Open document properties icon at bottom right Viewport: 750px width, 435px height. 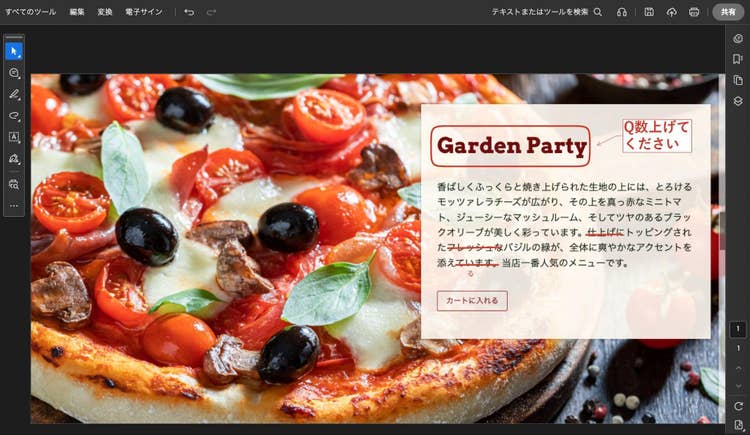point(738,425)
